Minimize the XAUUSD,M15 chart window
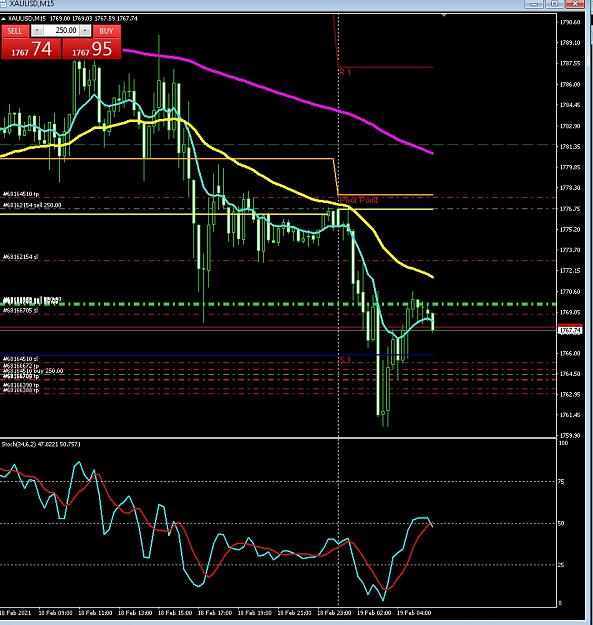The image size is (593, 625). click(534, 4)
